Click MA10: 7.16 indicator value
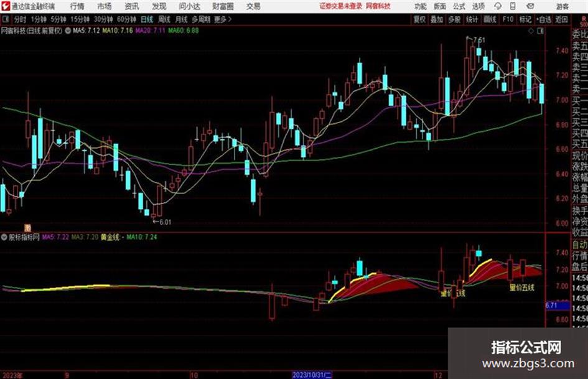This screenshot has height=379, width=588. [118, 30]
